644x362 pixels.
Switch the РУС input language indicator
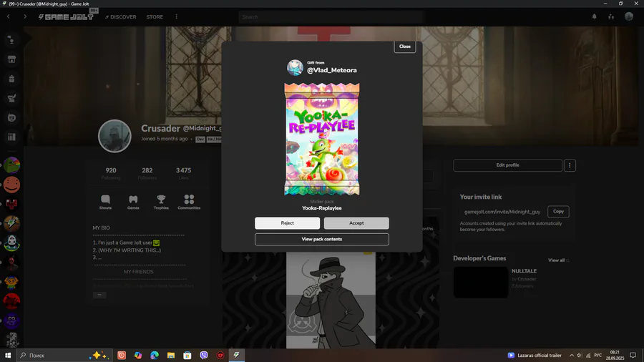pos(598,355)
